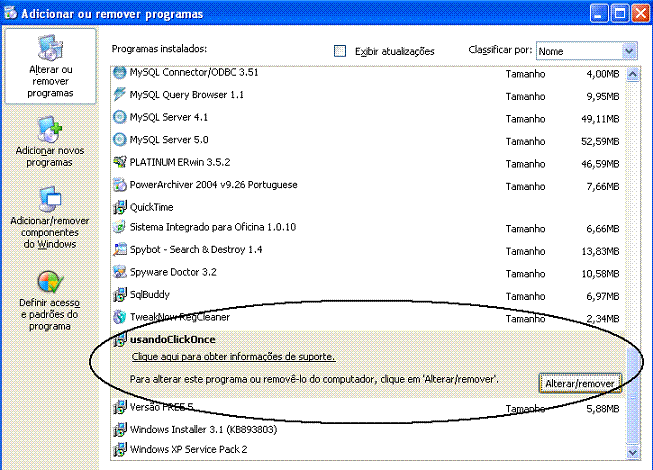Select the MySQL Connector/ODBC 3.51 icon

coord(120,72)
